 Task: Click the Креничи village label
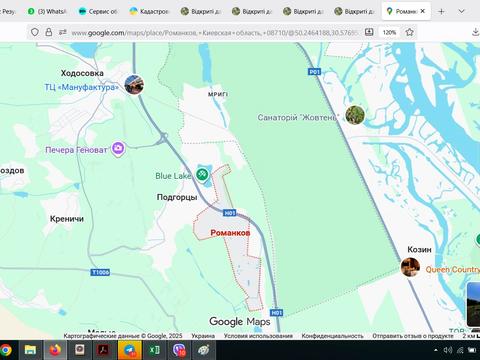pos(67,219)
